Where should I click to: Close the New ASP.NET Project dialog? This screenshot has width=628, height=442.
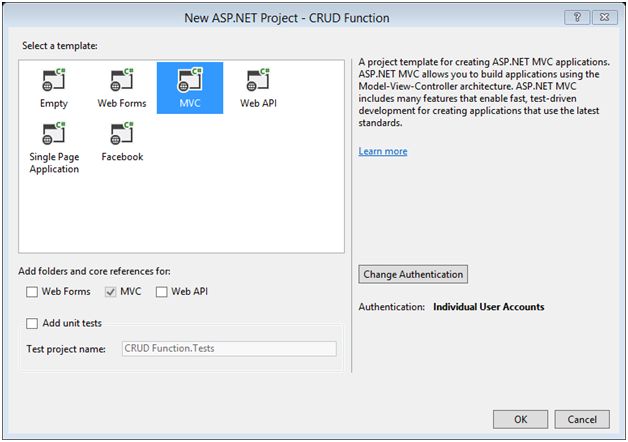click(604, 18)
